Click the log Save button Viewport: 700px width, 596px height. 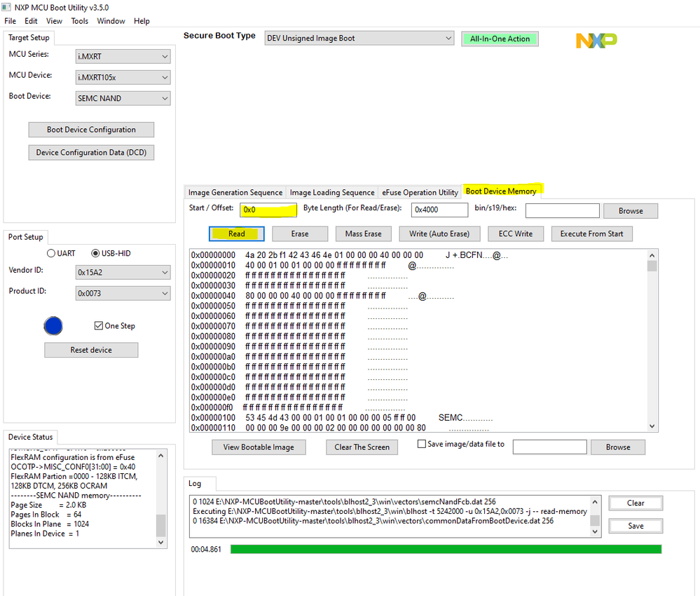click(636, 526)
